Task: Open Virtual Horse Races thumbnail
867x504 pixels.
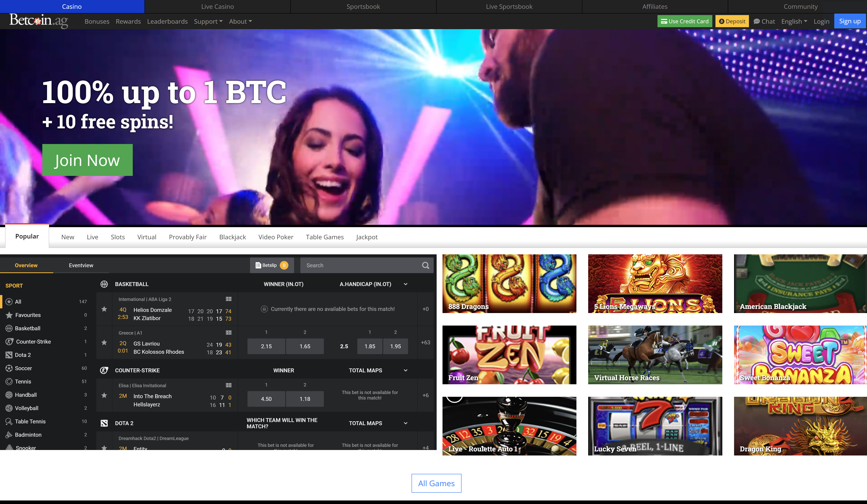Action: click(x=655, y=355)
